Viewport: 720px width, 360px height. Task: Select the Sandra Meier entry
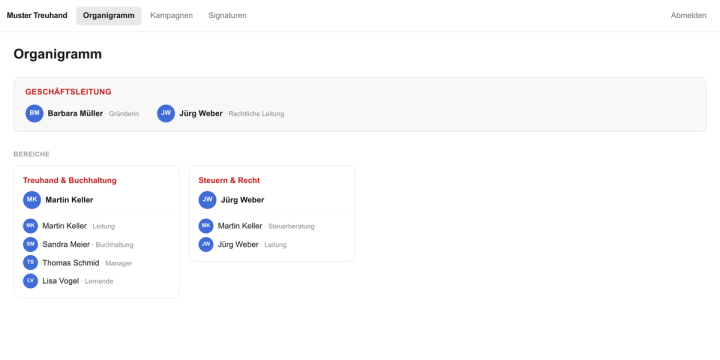[x=96, y=244]
